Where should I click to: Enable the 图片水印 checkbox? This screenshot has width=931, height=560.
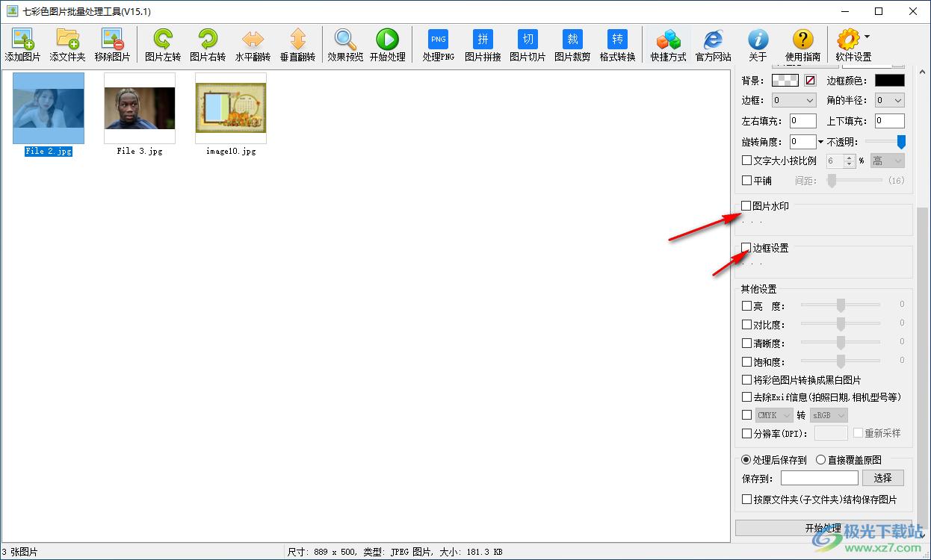coord(746,206)
